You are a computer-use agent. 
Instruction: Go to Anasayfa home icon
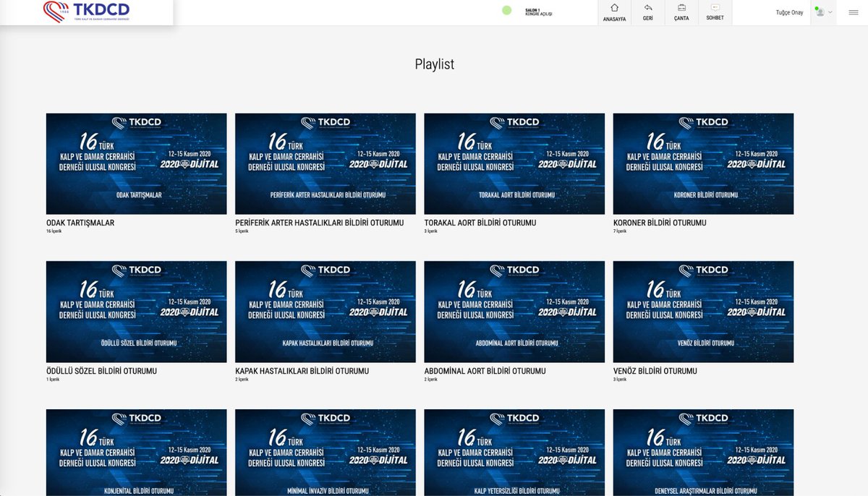tap(614, 8)
